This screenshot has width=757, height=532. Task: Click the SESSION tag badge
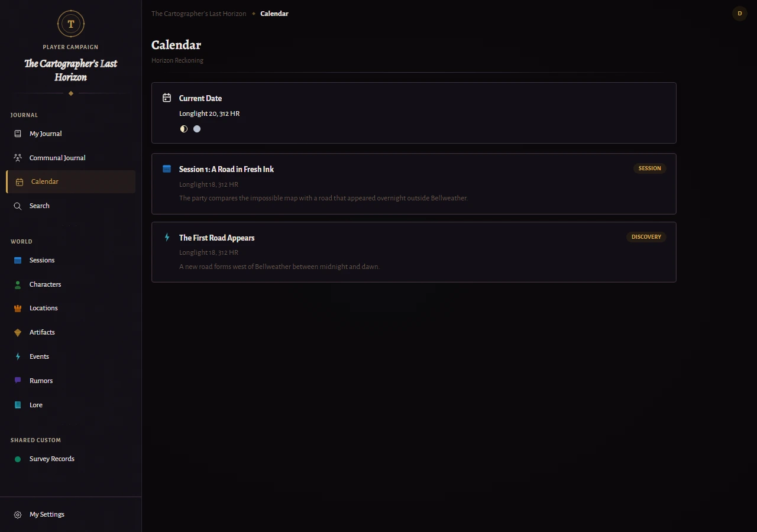650,168
